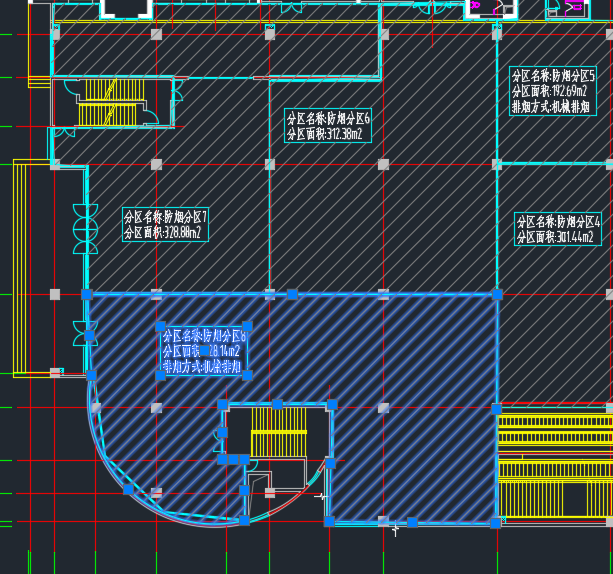
Task: Click the magenta fixture symbol at top right
Action: coord(476,6)
